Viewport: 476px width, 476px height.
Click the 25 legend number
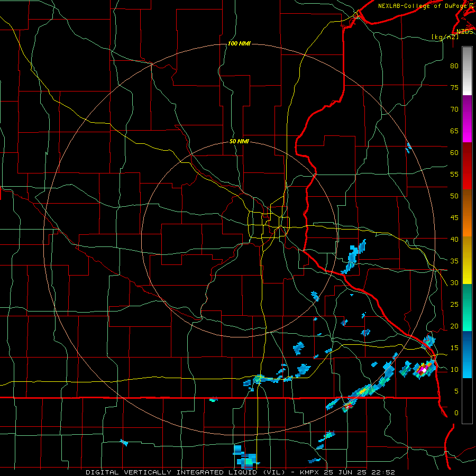pyautogui.click(x=454, y=305)
